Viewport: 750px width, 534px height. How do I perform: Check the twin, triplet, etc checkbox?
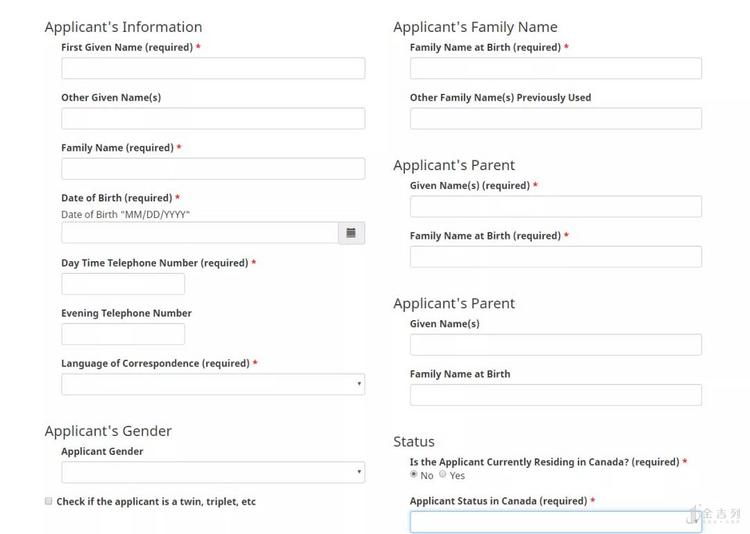click(x=48, y=501)
